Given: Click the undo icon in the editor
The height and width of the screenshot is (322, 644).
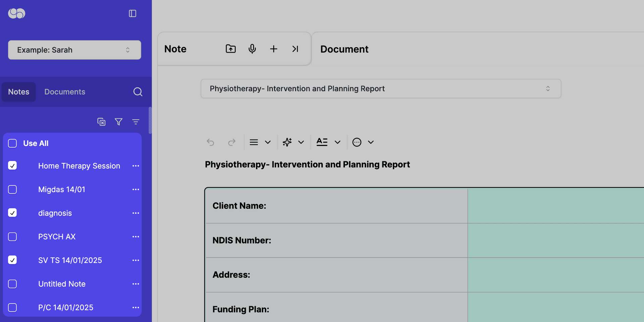Looking at the screenshot, I should tap(210, 142).
